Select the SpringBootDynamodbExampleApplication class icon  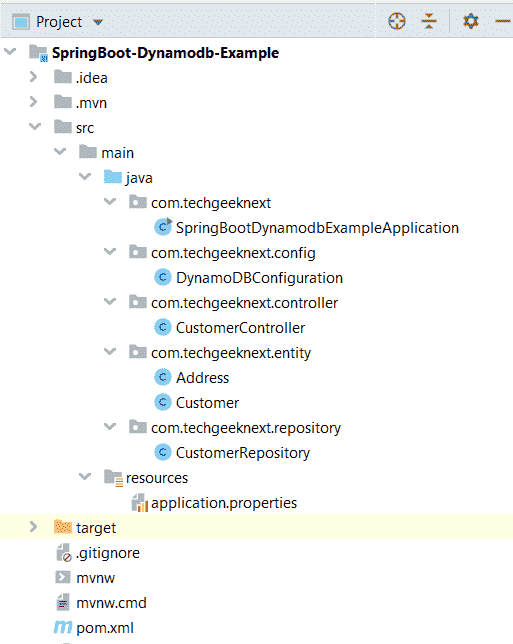coord(163,227)
